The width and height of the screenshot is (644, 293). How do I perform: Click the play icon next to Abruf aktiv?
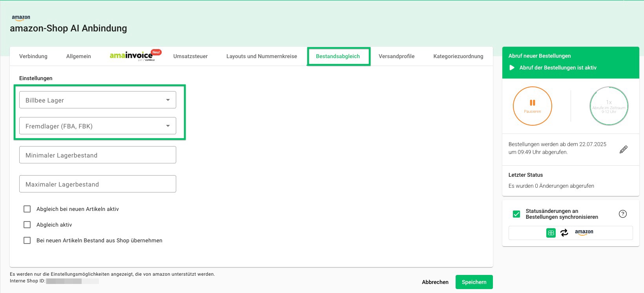(x=512, y=68)
